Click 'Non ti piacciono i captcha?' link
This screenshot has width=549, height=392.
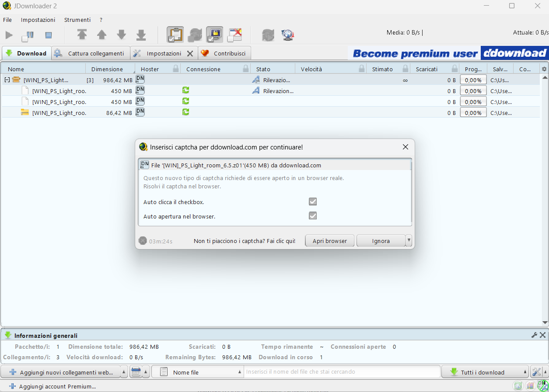pos(245,241)
